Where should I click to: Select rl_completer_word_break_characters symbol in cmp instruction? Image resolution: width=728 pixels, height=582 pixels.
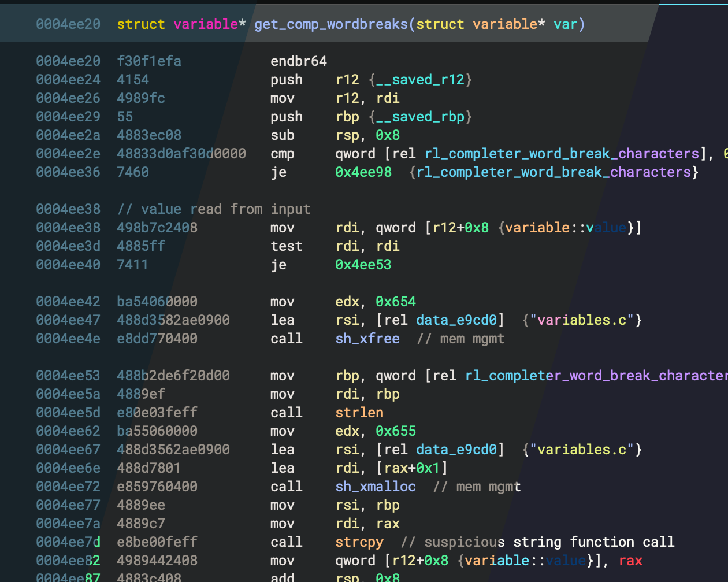tap(562, 154)
